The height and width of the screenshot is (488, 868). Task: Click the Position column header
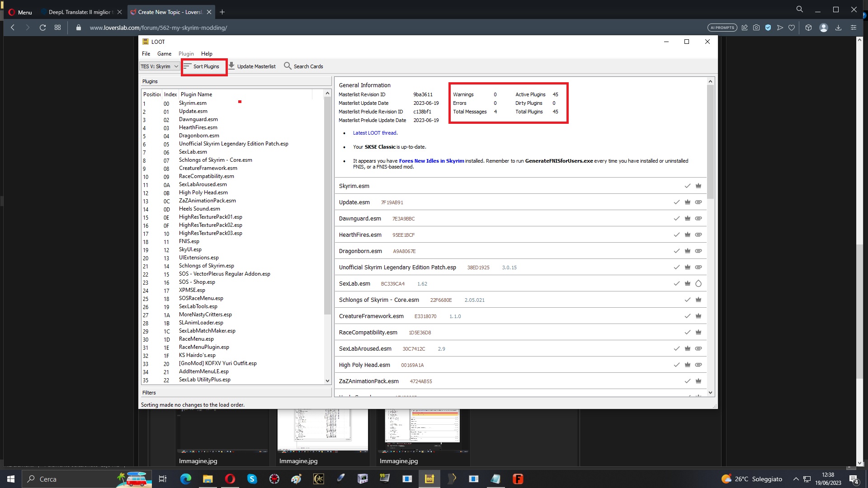[x=152, y=94]
